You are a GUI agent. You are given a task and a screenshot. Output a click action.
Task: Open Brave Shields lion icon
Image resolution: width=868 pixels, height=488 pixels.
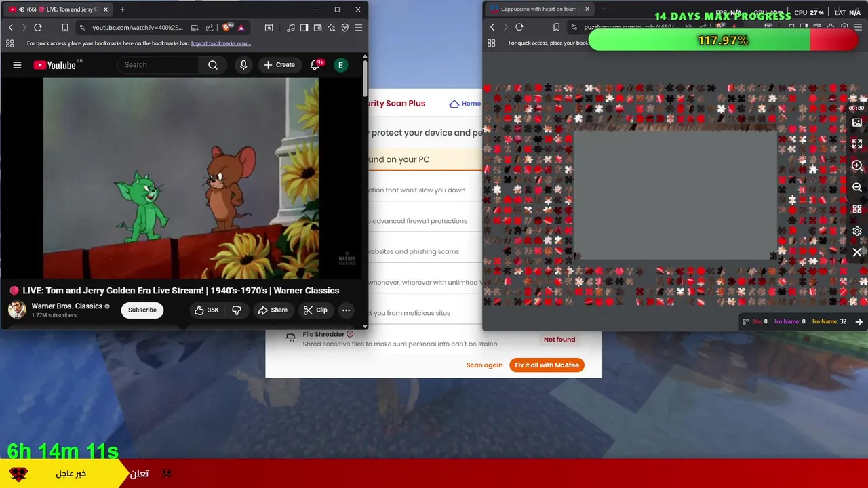[227, 28]
